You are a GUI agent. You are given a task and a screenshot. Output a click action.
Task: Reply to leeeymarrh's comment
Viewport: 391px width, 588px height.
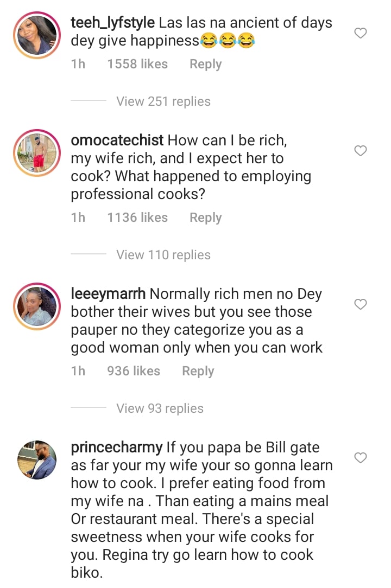click(x=198, y=371)
